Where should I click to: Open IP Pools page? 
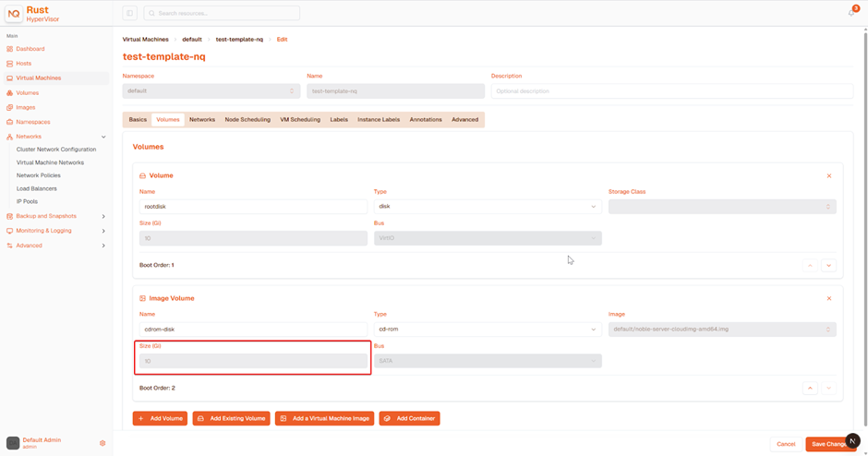pos(27,201)
